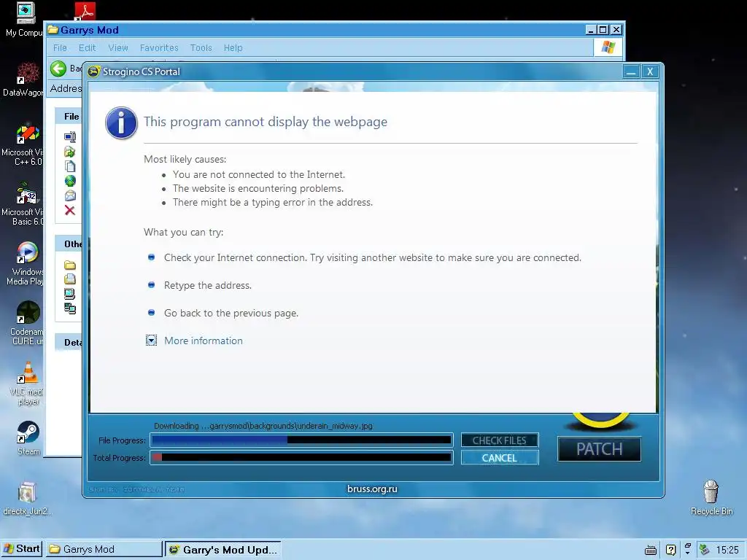Open Tools menu in Garrys Mod window
Image resolution: width=747 pixels, height=560 pixels.
tap(201, 48)
